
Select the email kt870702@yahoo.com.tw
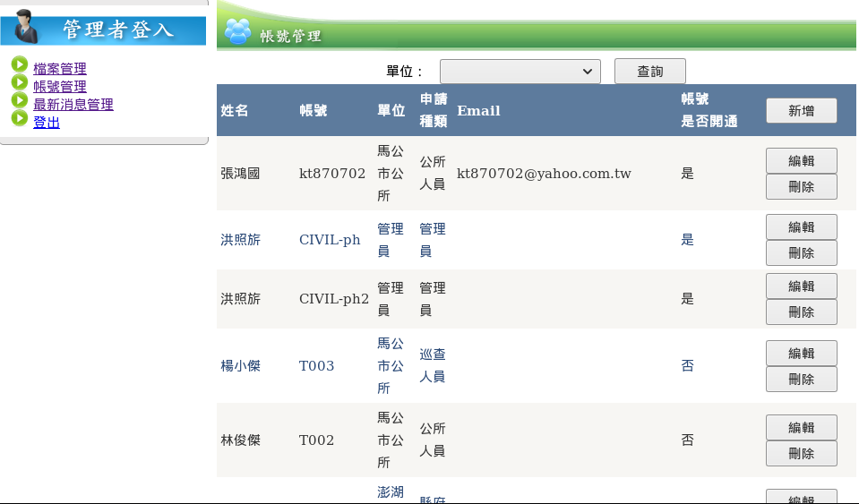(x=544, y=174)
